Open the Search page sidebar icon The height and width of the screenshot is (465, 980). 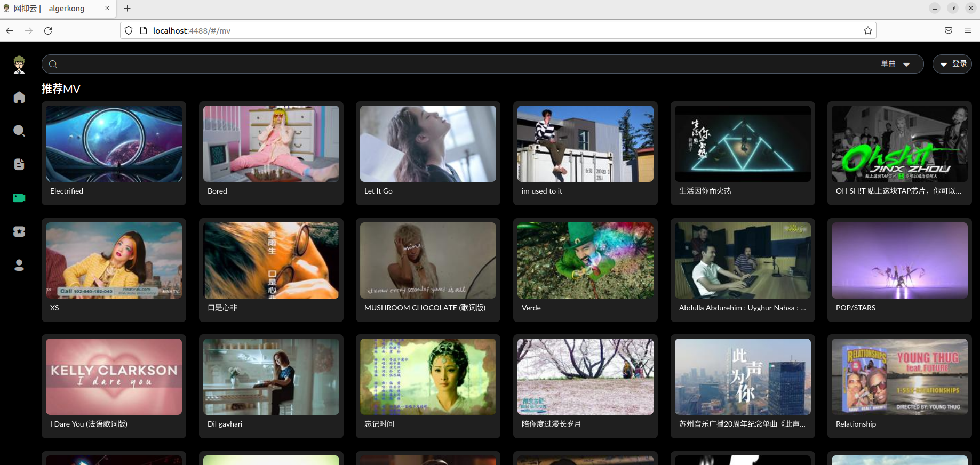[x=19, y=131]
